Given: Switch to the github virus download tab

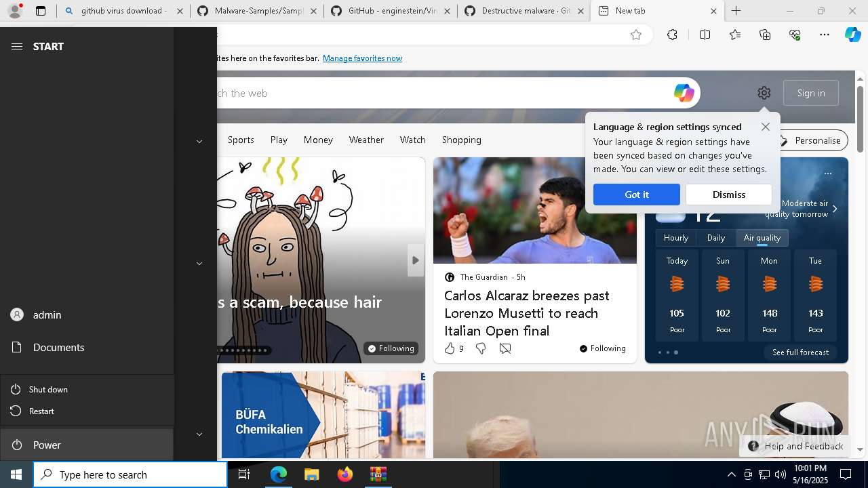Looking at the screenshot, I should click(124, 11).
